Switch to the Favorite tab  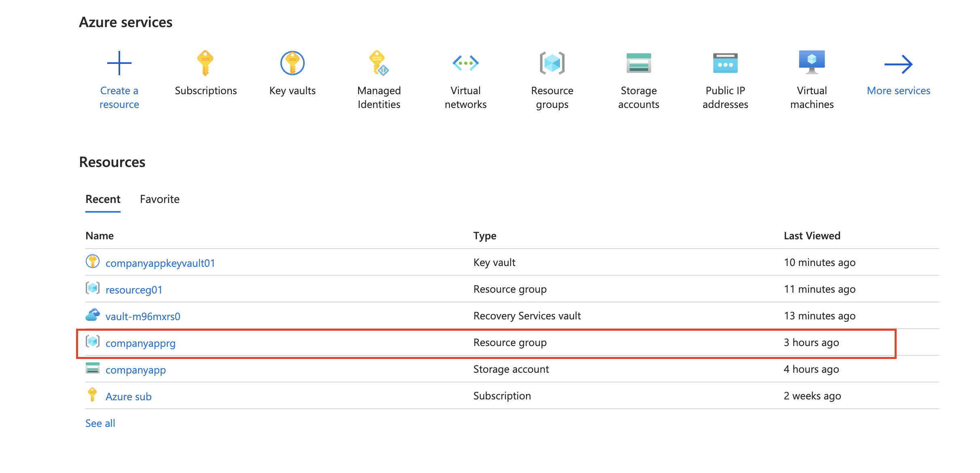tap(160, 199)
